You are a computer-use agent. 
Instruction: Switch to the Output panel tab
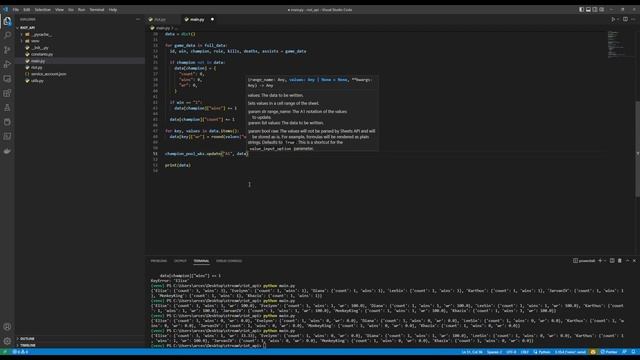[180, 261]
